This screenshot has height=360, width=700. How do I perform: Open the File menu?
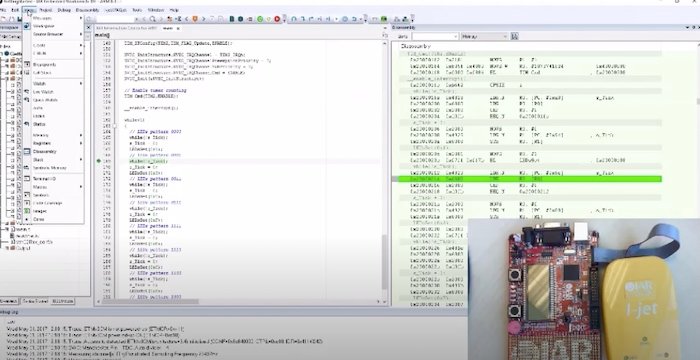coord(4,10)
